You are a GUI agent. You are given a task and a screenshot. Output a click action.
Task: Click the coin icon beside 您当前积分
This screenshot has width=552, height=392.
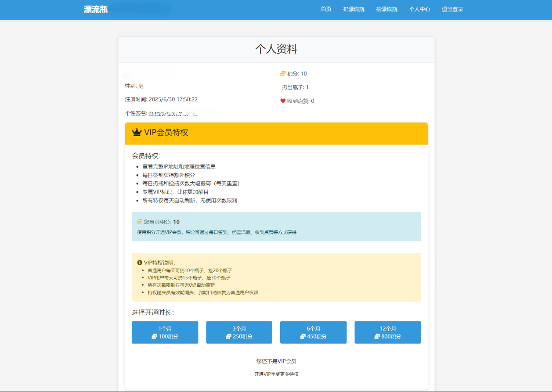click(140, 222)
